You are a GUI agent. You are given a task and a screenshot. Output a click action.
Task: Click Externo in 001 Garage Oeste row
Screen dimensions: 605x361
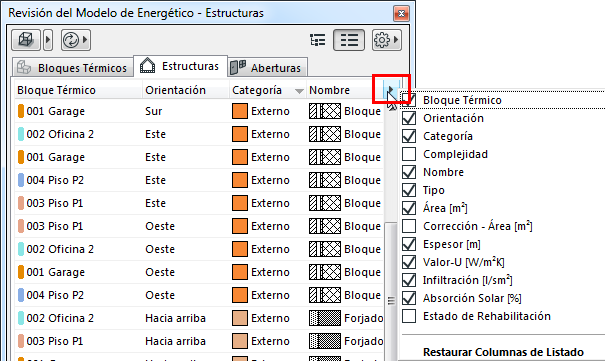pos(270,272)
